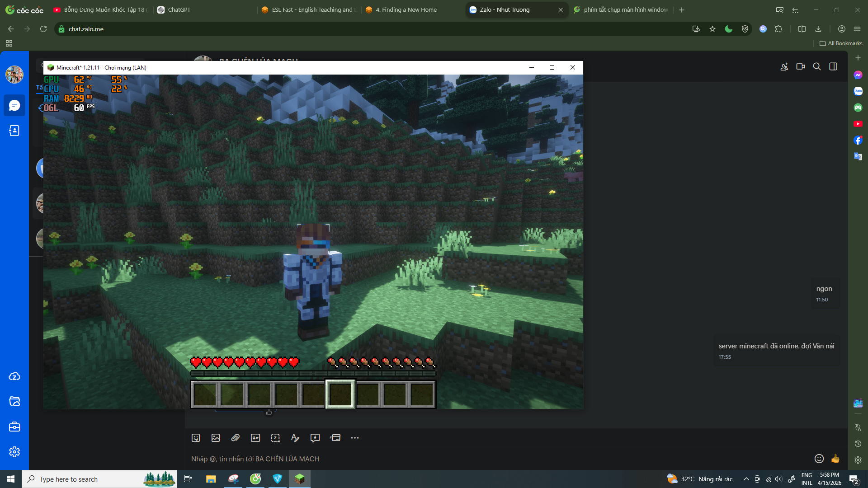Open the Zalo toolbox briefcase icon
The width and height of the screenshot is (868, 488).
[14, 427]
